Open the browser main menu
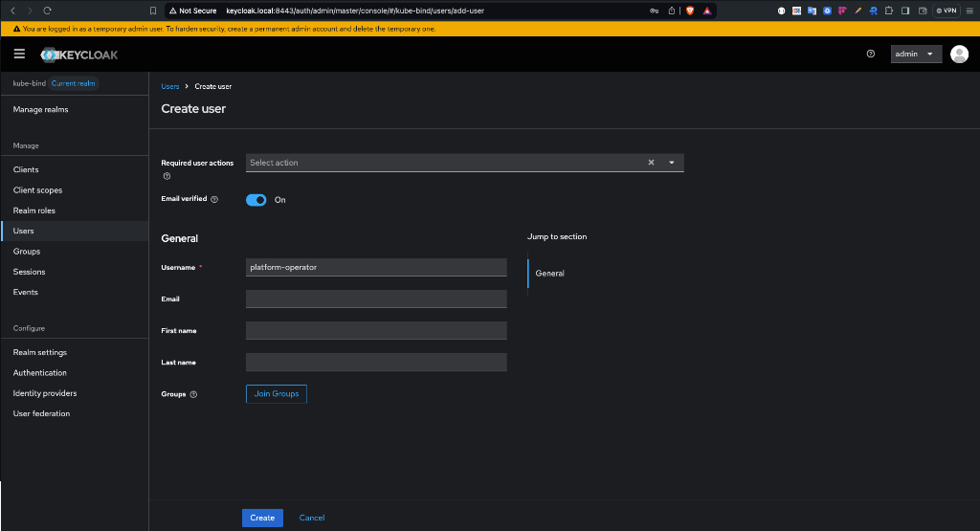This screenshot has height=531, width=980. [x=969, y=11]
